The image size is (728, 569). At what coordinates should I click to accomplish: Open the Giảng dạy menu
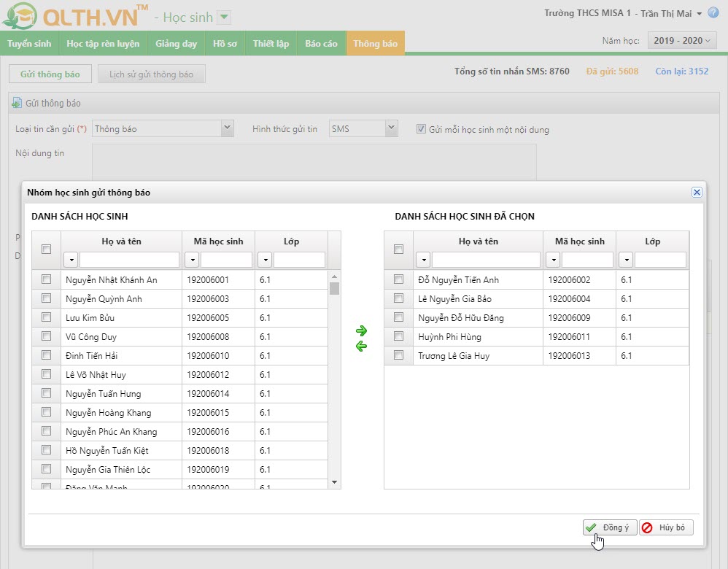coord(177,43)
